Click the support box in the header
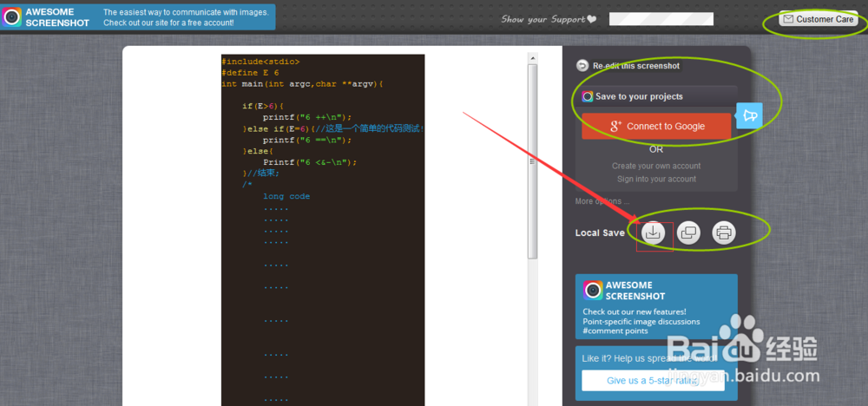The width and height of the screenshot is (868, 406). pyautogui.click(x=661, y=19)
